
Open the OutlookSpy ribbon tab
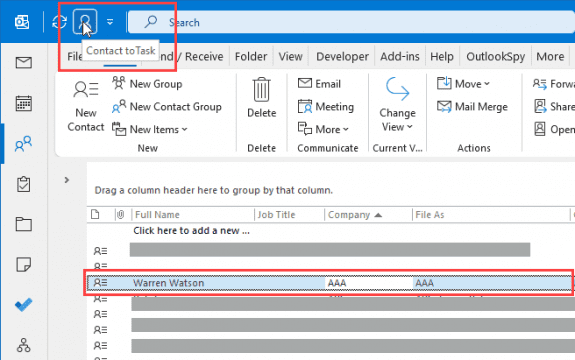click(x=495, y=56)
